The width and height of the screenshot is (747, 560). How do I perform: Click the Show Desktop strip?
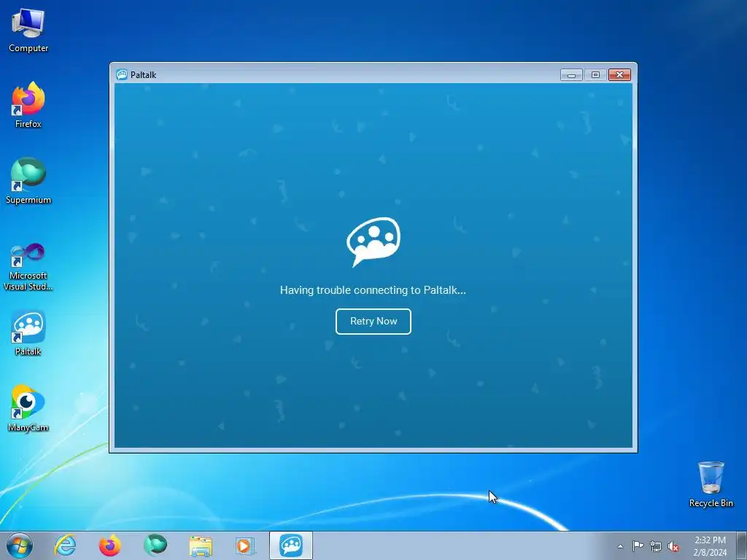[742, 545]
